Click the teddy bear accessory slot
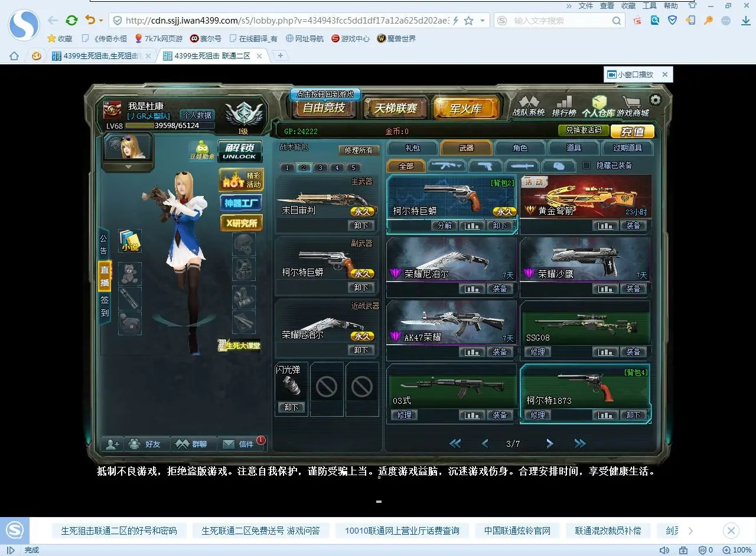 point(130,274)
